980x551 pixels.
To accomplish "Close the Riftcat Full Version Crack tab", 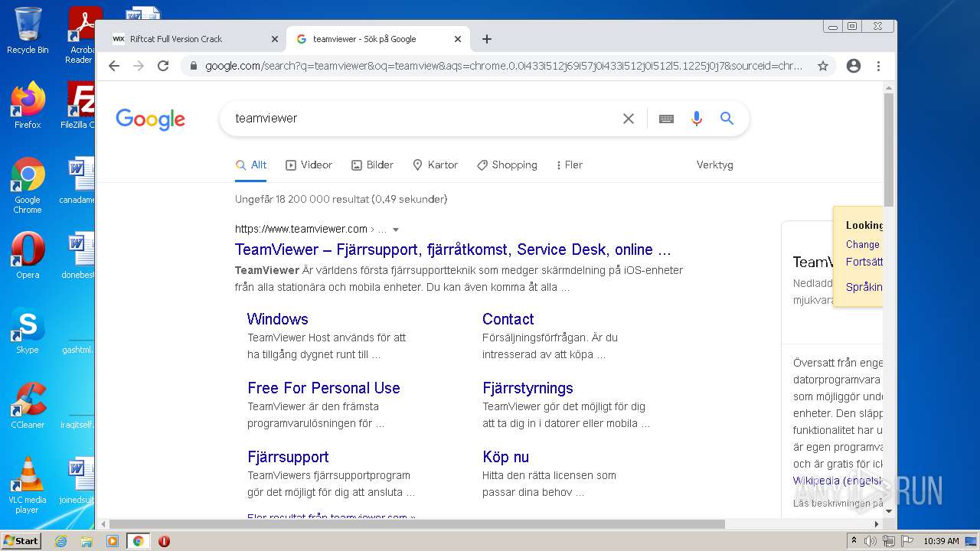I will pyautogui.click(x=275, y=39).
